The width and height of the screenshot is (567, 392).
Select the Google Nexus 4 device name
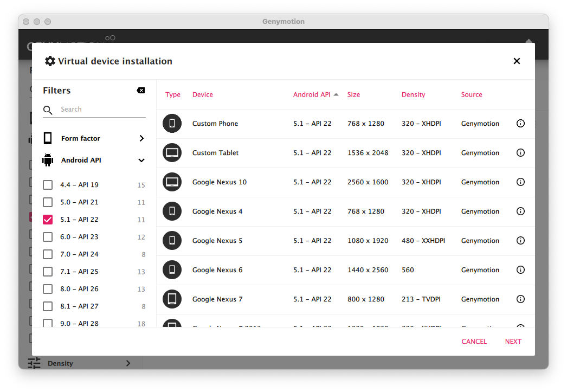(x=217, y=211)
